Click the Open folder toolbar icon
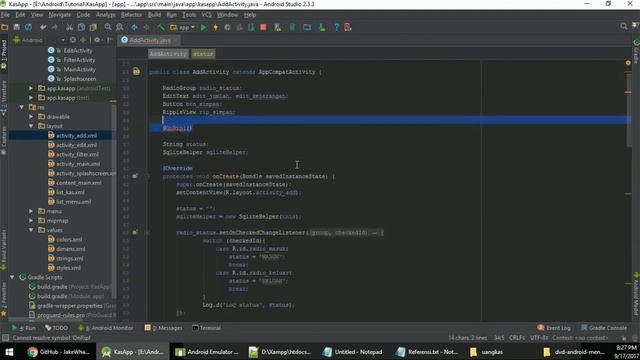 pos(5,27)
